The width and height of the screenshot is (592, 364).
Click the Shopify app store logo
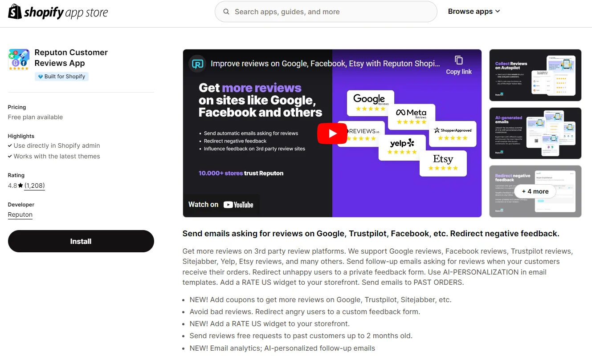[x=58, y=12]
